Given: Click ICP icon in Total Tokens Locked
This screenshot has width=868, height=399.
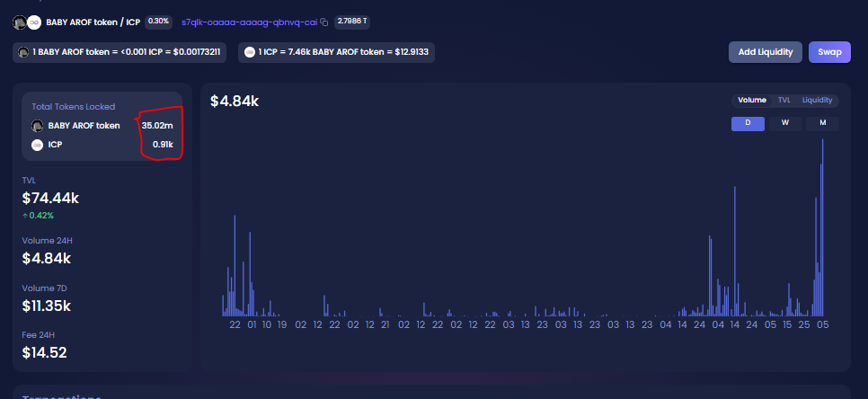Looking at the screenshot, I should [x=37, y=145].
